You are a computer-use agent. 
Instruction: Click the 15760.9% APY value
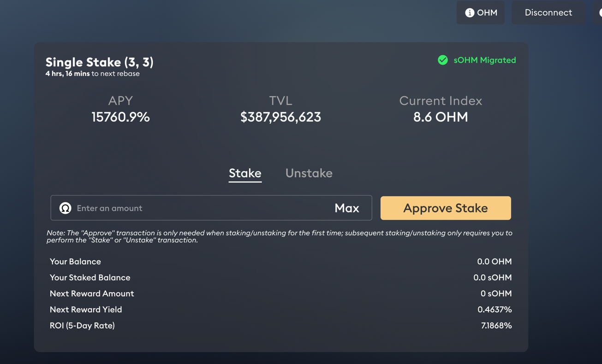pyautogui.click(x=120, y=117)
